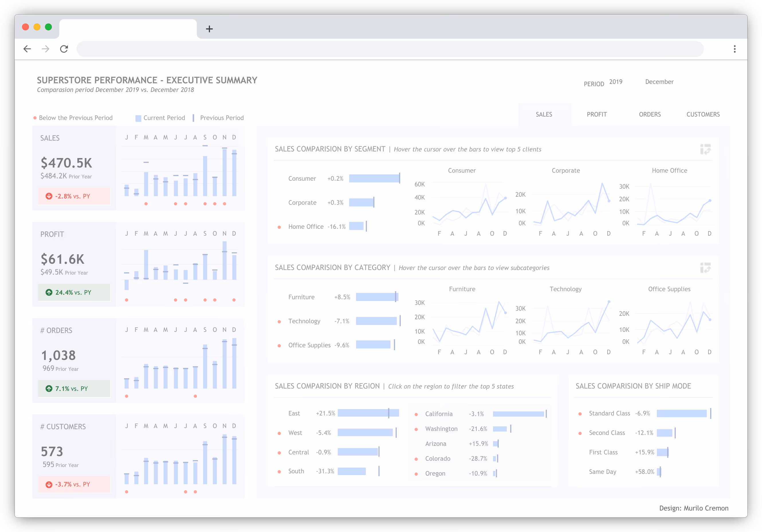Click the red decrease arrow on the Sales KPI

(x=49, y=196)
